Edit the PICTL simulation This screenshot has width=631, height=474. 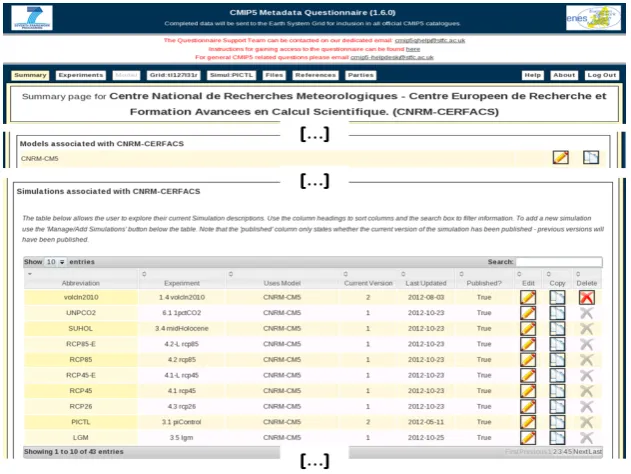(x=528, y=422)
